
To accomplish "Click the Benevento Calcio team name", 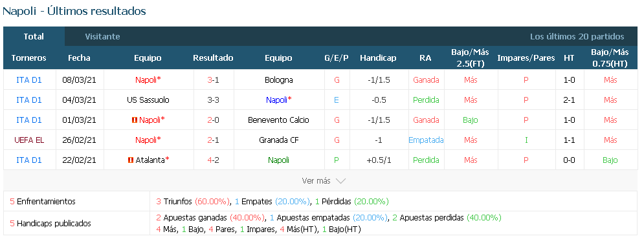I will click(279, 120).
